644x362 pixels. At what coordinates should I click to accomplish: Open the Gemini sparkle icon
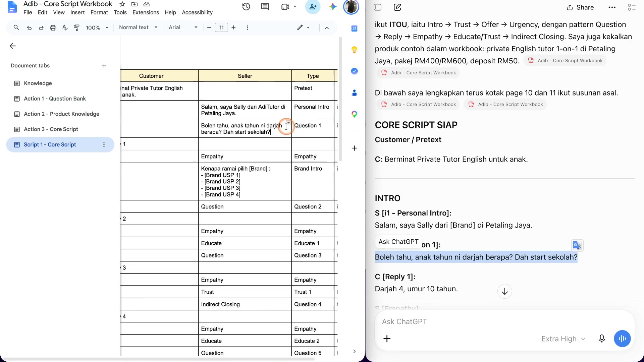point(333,7)
